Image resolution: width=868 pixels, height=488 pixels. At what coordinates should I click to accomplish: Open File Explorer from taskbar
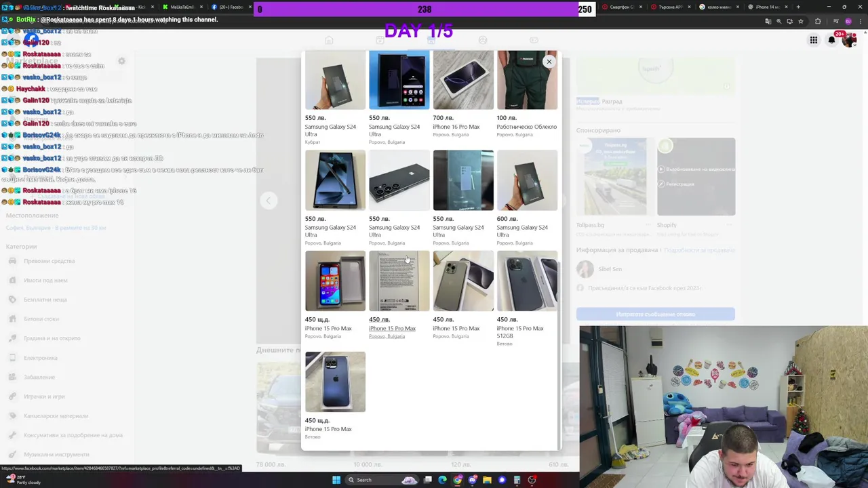487,480
